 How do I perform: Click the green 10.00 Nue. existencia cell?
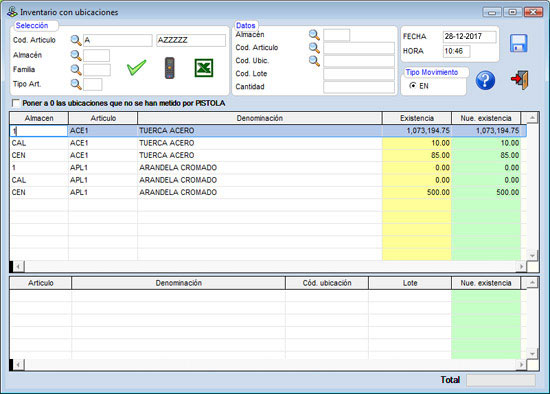pos(486,143)
